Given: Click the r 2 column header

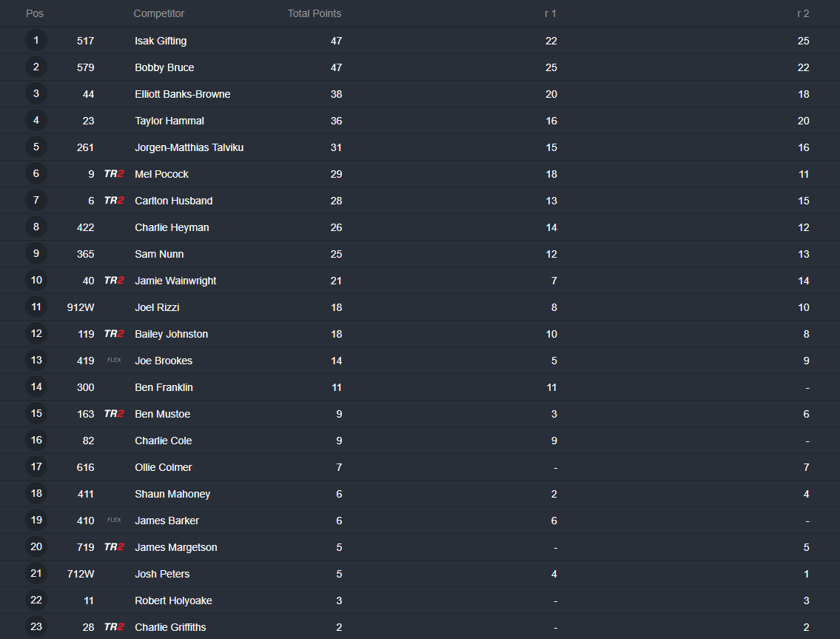Looking at the screenshot, I should point(803,13).
